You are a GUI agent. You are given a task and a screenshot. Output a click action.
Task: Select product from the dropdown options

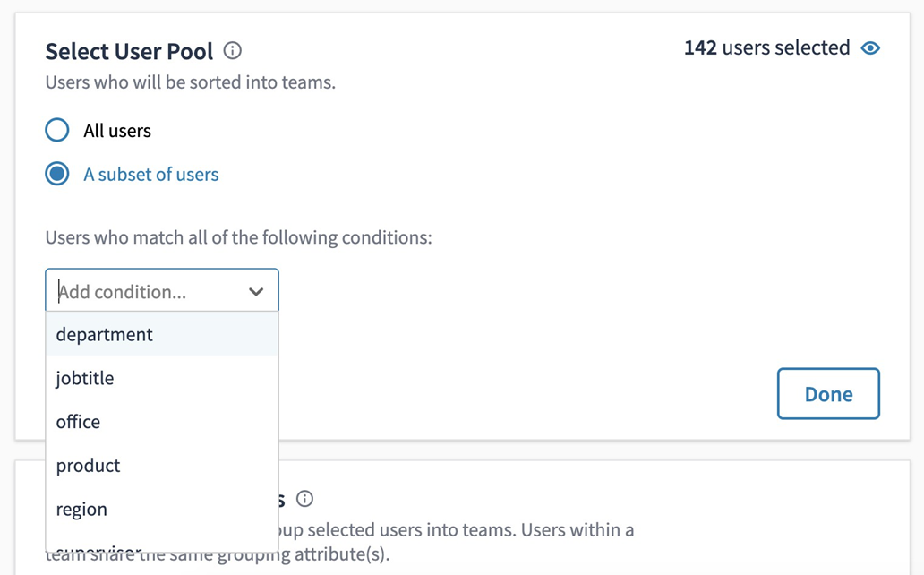point(88,466)
